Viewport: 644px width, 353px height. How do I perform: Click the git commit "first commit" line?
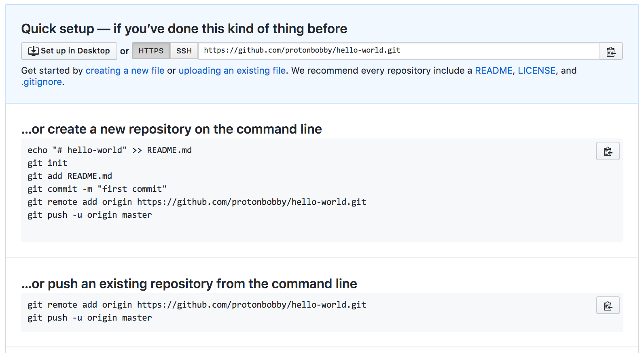[x=97, y=189]
